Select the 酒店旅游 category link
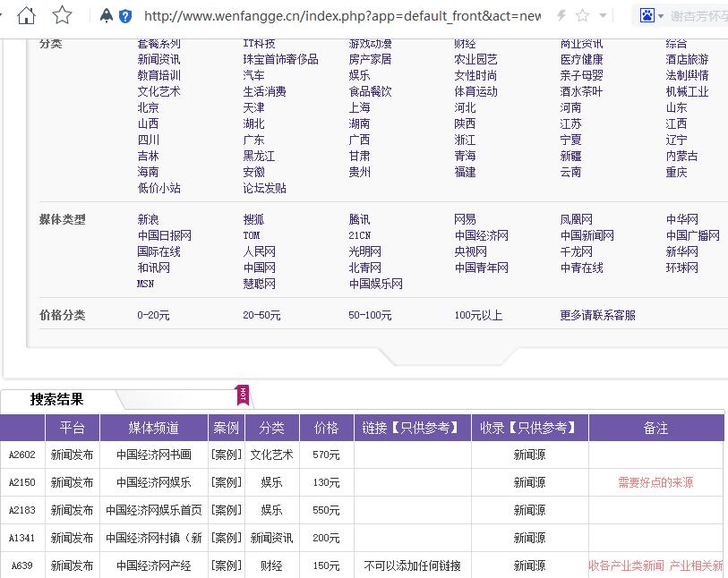This screenshot has height=578, width=728. [687, 59]
